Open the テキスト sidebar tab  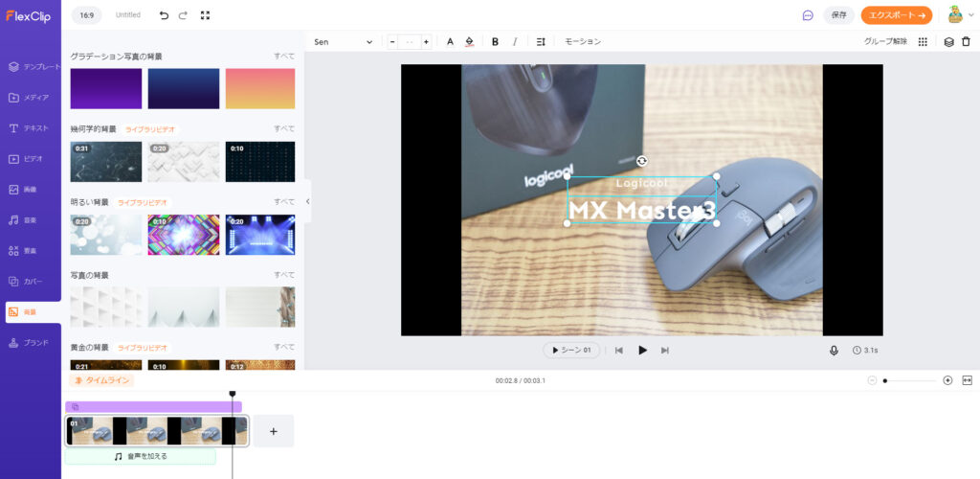coord(31,128)
